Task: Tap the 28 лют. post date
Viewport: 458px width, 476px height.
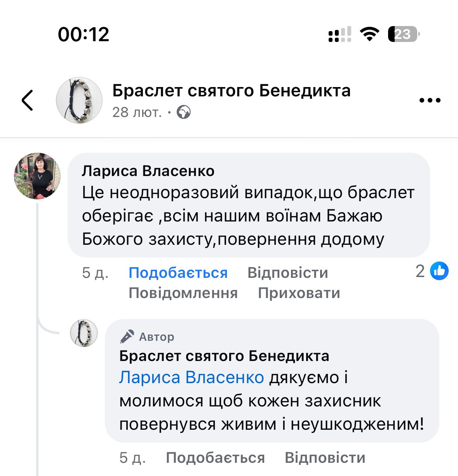Action: (x=137, y=113)
